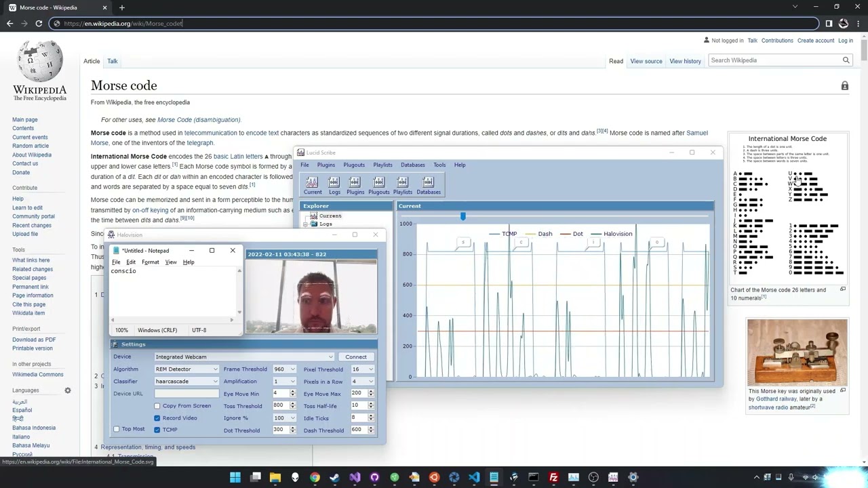Open the Format menu in Notepad
868x488 pixels.
pyautogui.click(x=151, y=262)
